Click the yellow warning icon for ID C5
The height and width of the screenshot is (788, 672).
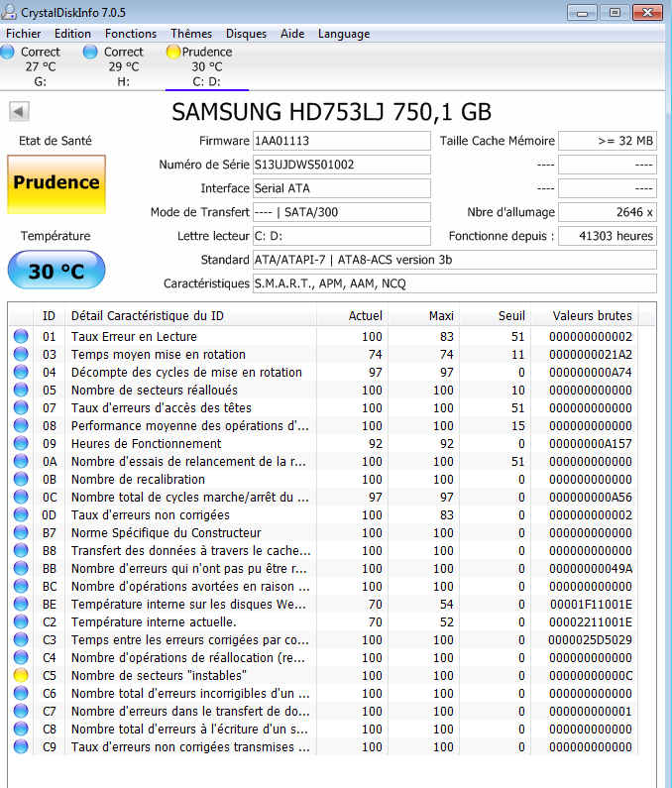[x=21, y=675]
